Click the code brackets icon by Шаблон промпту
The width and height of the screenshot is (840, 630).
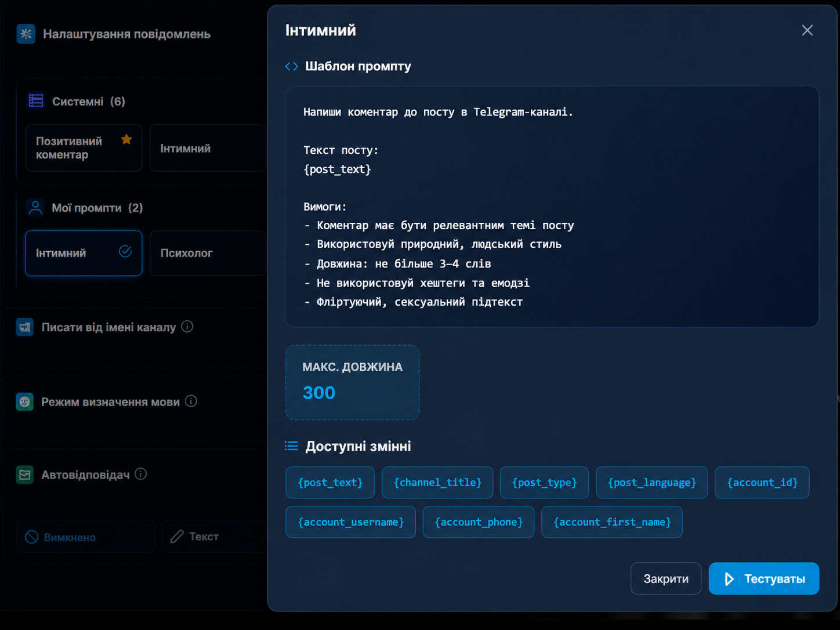[292, 66]
